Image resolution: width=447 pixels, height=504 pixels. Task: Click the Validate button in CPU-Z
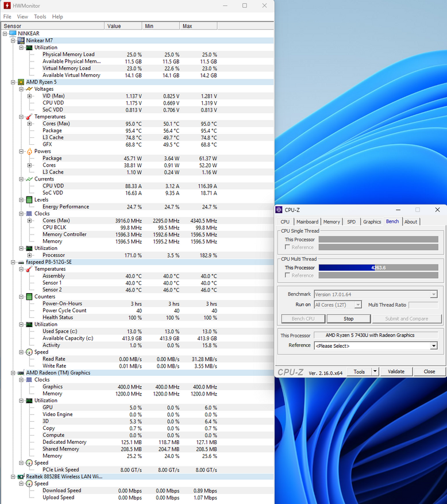tap(396, 372)
